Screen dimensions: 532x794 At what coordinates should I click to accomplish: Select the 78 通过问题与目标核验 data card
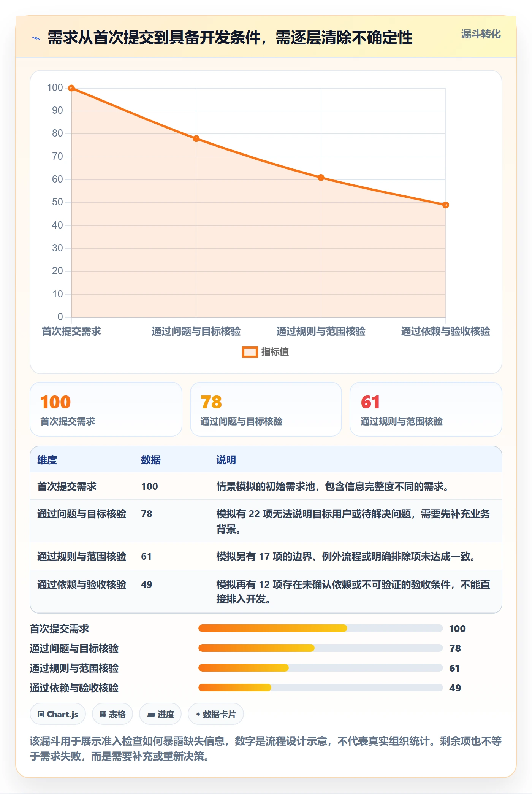pos(266,409)
